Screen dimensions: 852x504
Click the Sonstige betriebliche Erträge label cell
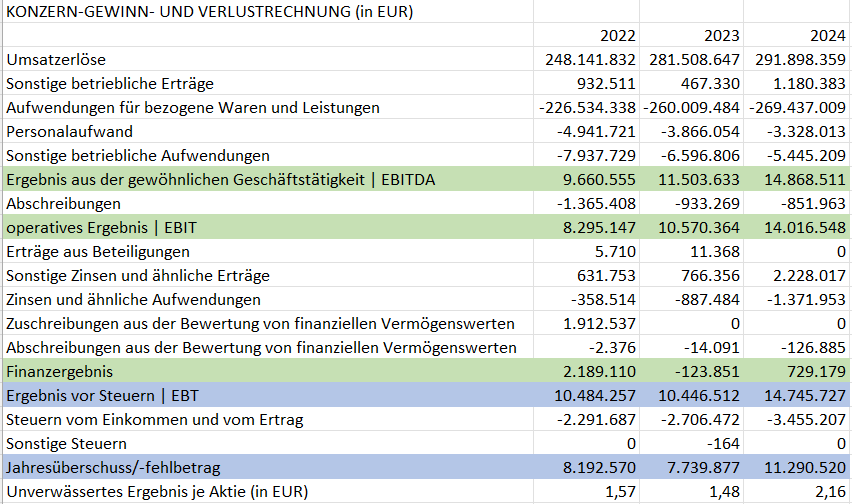tap(110, 84)
